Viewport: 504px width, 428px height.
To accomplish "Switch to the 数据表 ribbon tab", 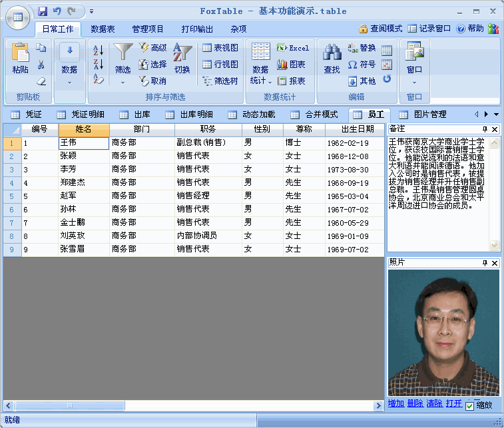I will [x=103, y=29].
